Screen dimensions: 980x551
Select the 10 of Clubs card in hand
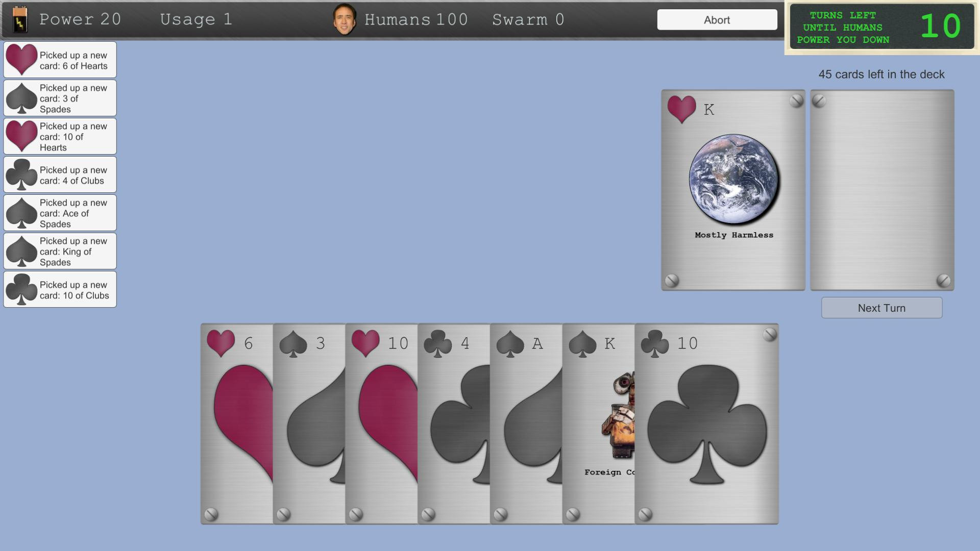pyautogui.click(x=707, y=423)
